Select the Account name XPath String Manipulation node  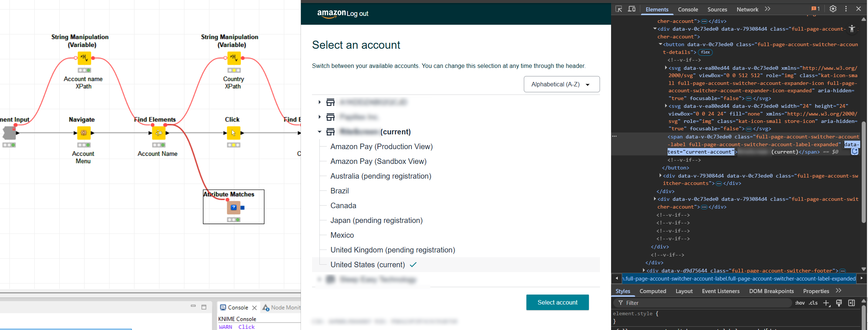click(84, 58)
